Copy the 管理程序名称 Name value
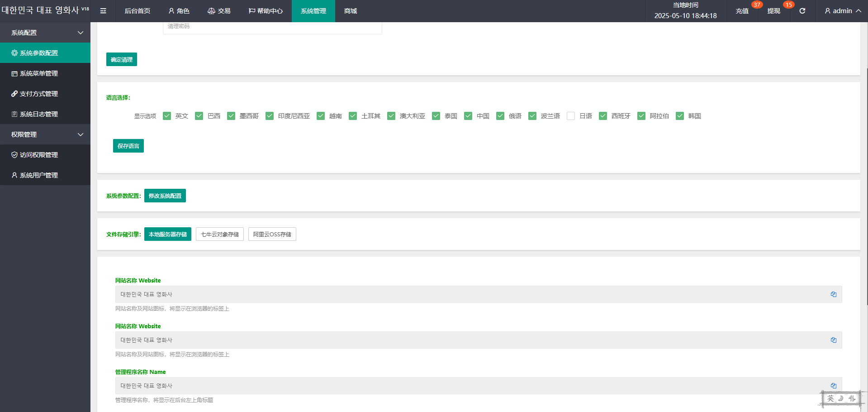 tap(834, 386)
